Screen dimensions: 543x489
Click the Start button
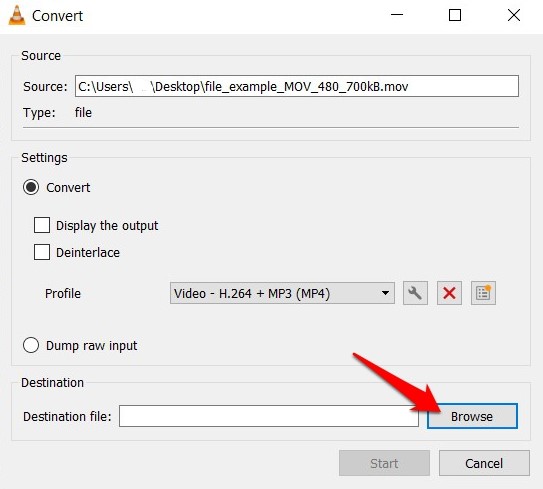tap(384, 463)
